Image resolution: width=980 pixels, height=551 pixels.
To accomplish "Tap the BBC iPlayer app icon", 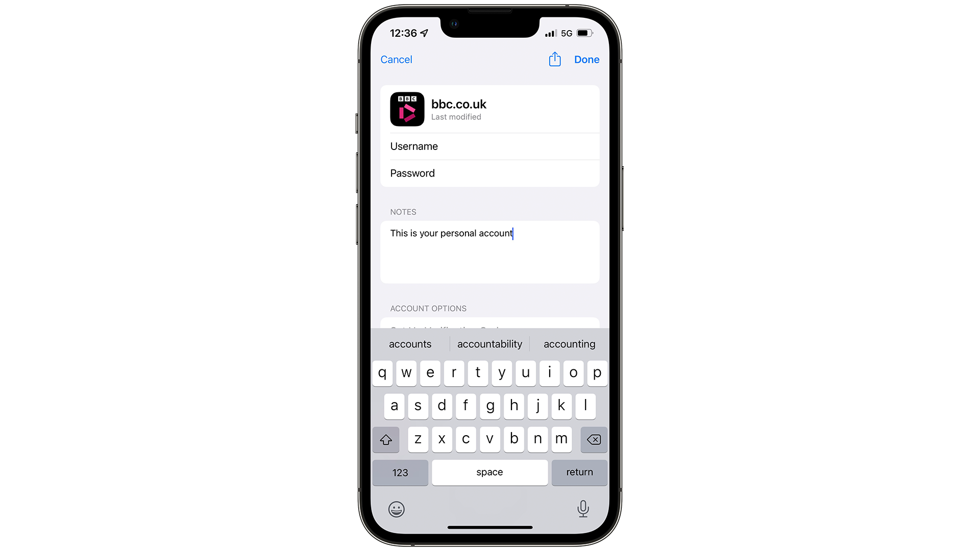I will pyautogui.click(x=407, y=109).
